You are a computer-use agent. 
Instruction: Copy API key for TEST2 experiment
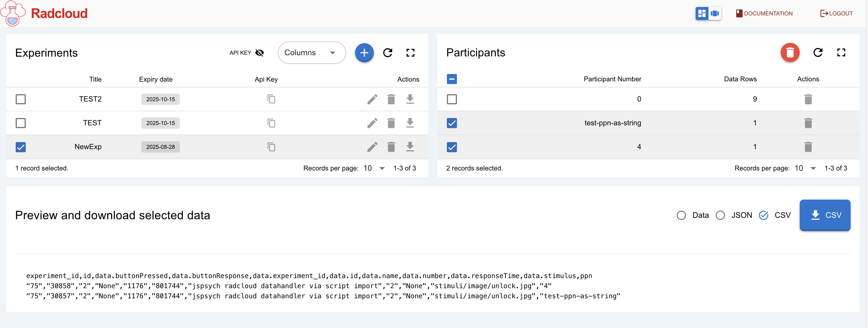tap(271, 99)
